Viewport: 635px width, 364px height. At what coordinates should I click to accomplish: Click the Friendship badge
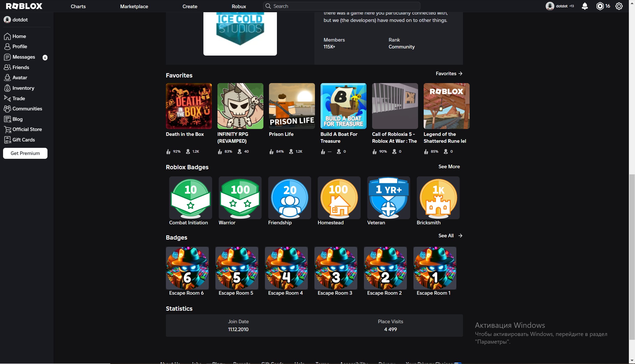(290, 198)
